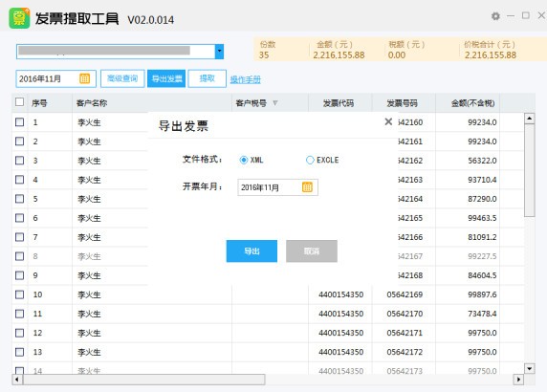Click the 客户税号 filter arrow icon

coord(275,103)
